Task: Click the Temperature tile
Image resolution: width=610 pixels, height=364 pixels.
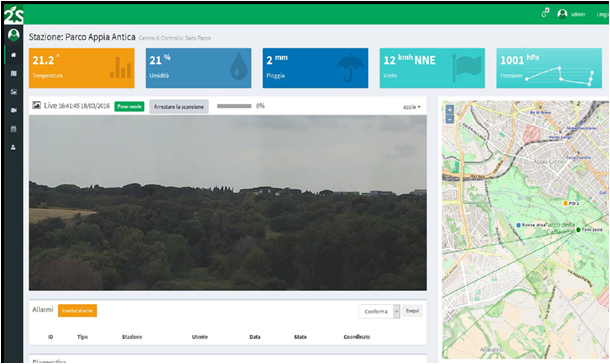Action: click(82, 68)
